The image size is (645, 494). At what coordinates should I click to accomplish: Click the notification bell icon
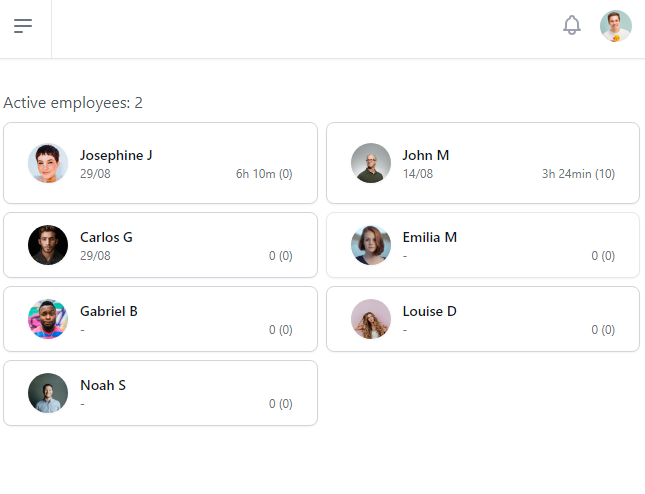click(x=572, y=26)
